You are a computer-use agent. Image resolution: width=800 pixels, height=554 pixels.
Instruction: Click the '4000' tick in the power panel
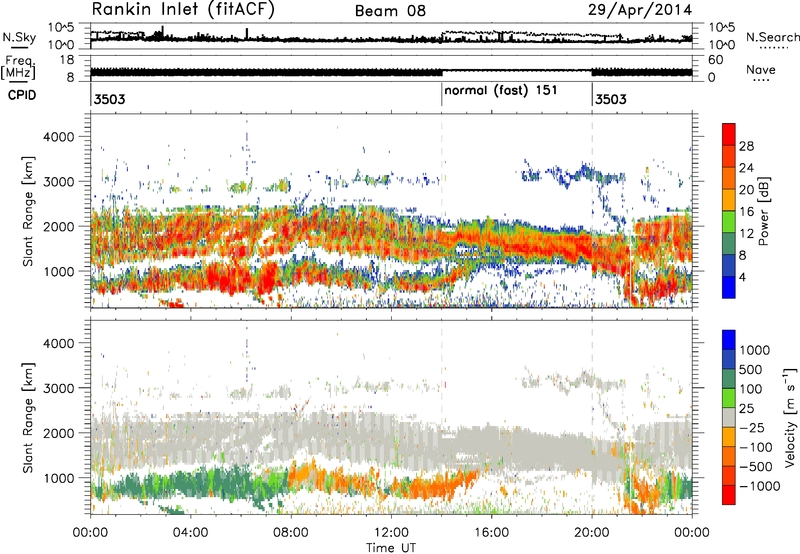[58, 137]
